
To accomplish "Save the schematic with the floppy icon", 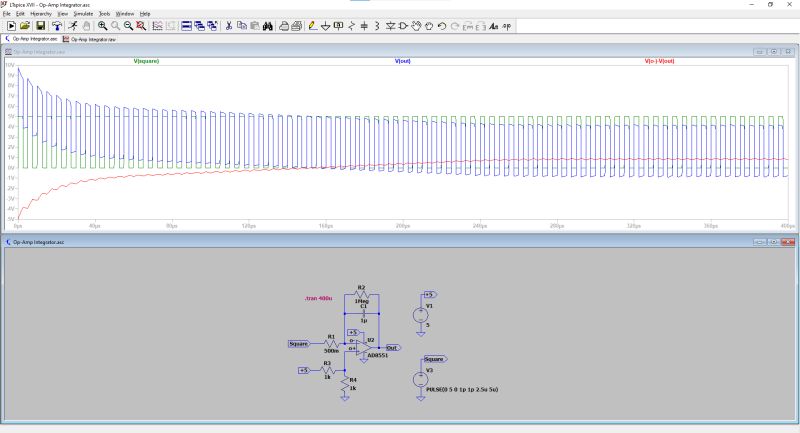I will [x=40, y=26].
